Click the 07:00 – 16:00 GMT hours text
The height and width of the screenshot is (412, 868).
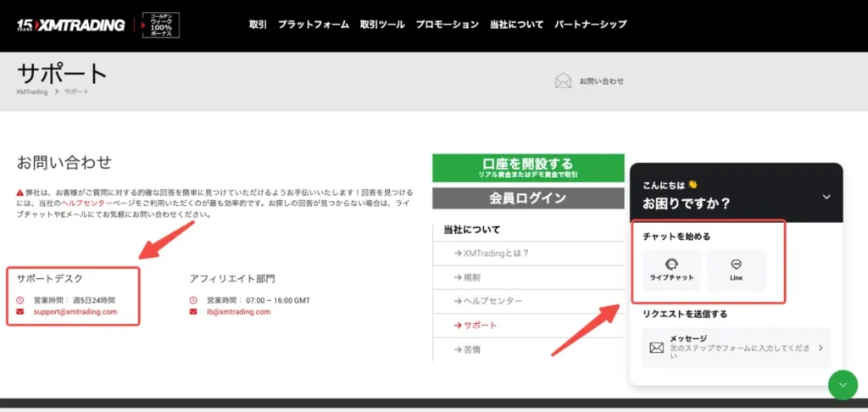278,300
